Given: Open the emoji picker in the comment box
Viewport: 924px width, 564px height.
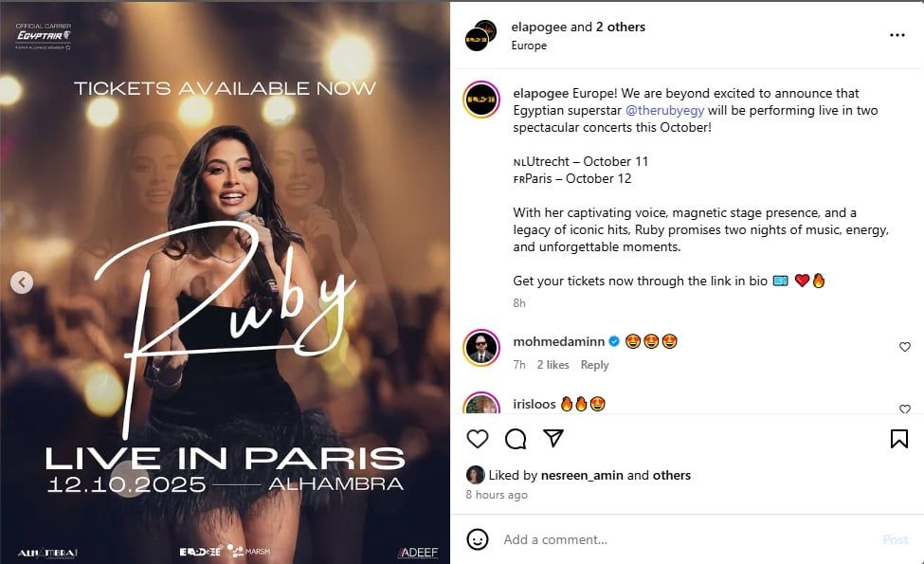Looking at the screenshot, I should point(478,539).
